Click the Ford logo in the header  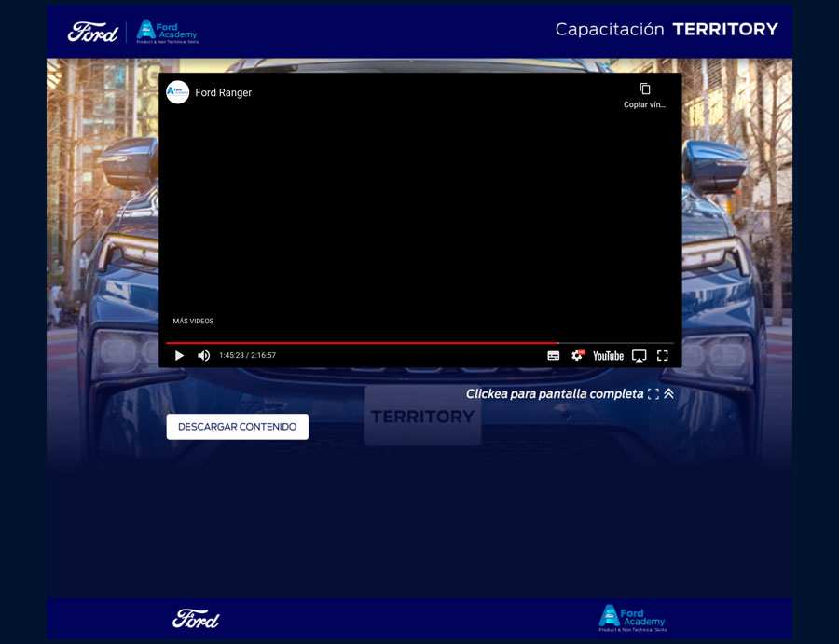pyautogui.click(x=93, y=33)
